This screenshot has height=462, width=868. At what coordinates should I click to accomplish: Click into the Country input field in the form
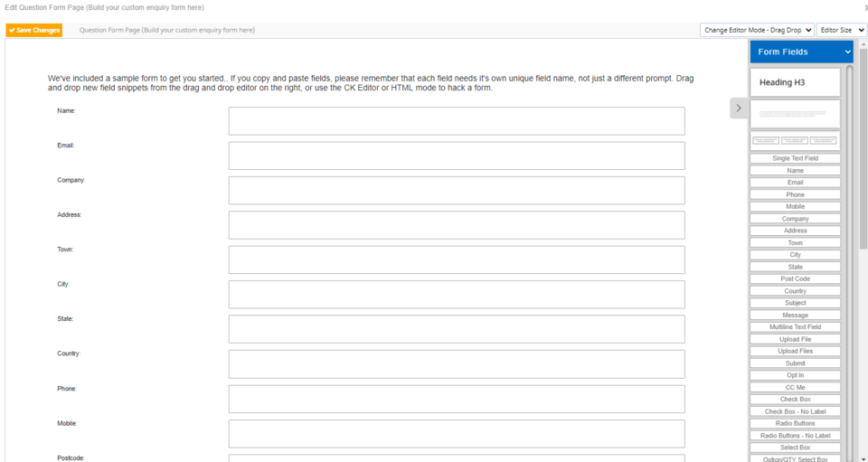click(x=457, y=364)
